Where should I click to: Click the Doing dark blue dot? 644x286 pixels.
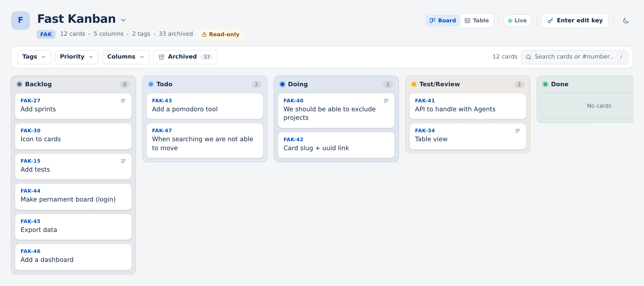tap(282, 84)
